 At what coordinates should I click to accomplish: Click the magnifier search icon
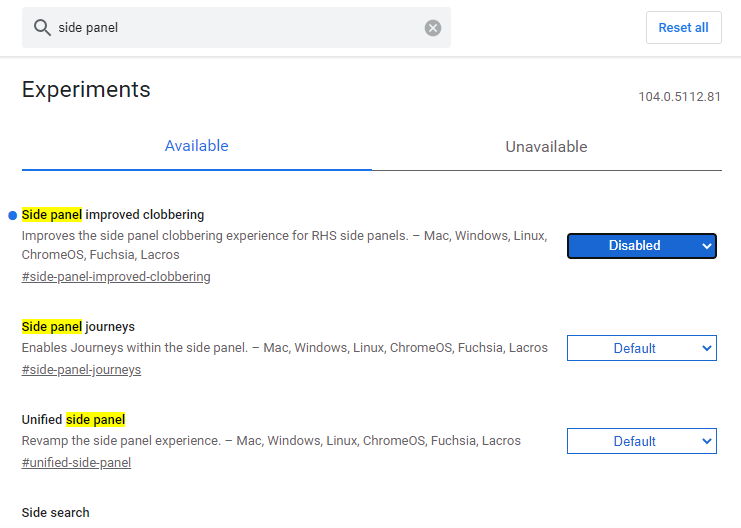pos(42,28)
